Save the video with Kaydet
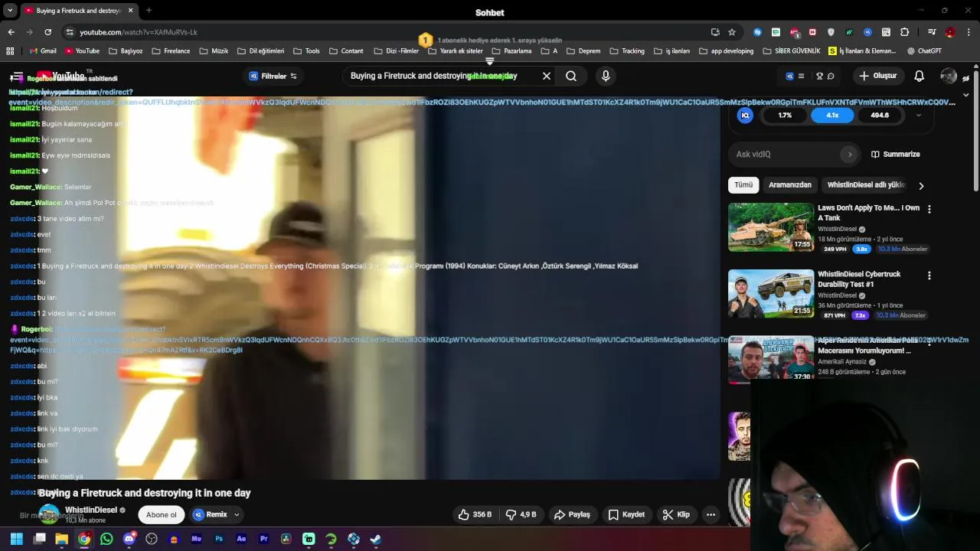 (626, 514)
